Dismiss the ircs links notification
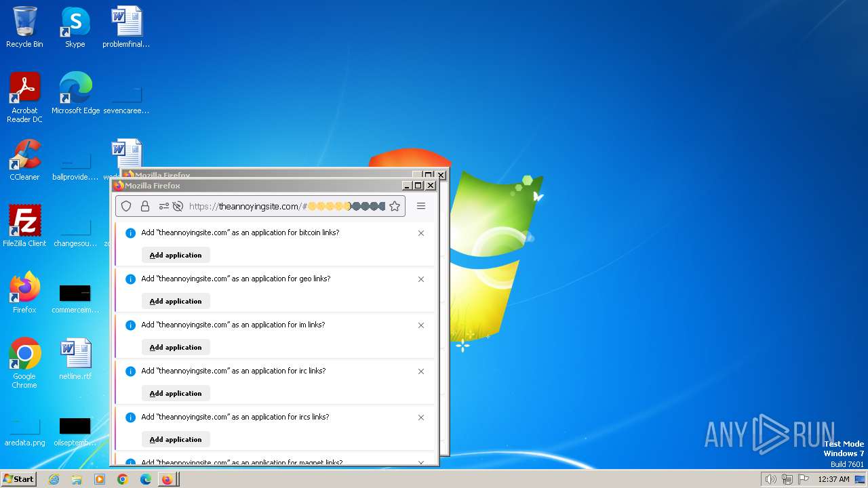Image resolution: width=868 pixels, height=488 pixels. (421, 418)
